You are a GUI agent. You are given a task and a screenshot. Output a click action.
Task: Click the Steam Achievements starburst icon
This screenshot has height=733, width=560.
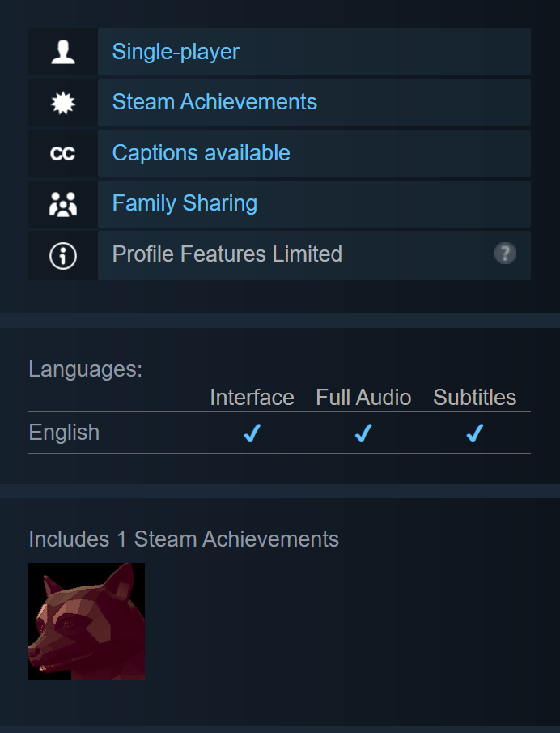pyautogui.click(x=63, y=103)
